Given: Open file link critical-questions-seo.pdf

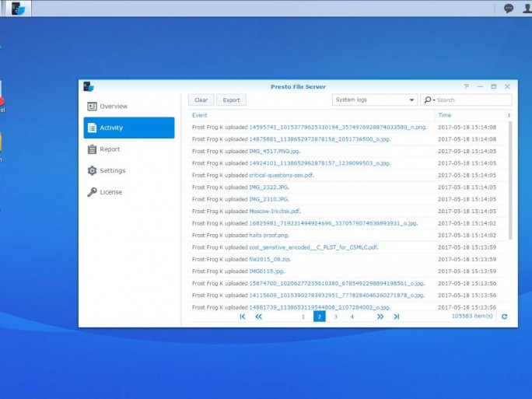Looking at the screenshot, I should (x=282, y=175).
